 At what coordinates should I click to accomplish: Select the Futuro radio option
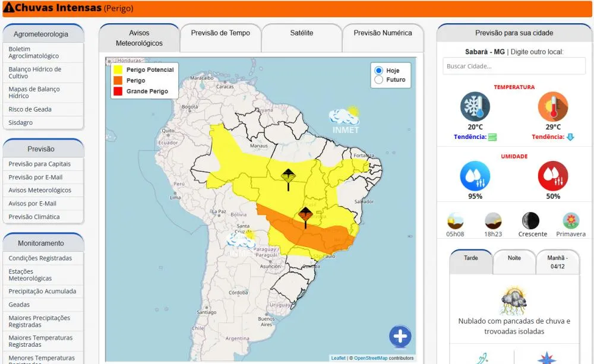378,80
